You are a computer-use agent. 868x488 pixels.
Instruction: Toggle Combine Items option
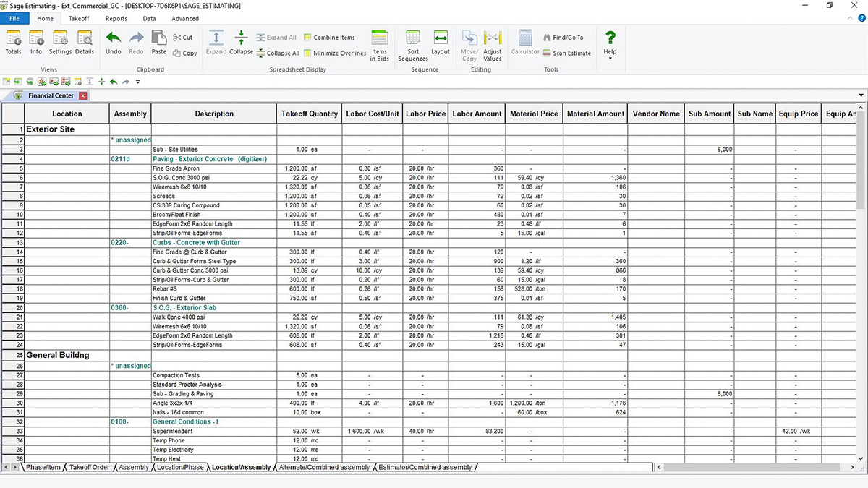(329, 38)
